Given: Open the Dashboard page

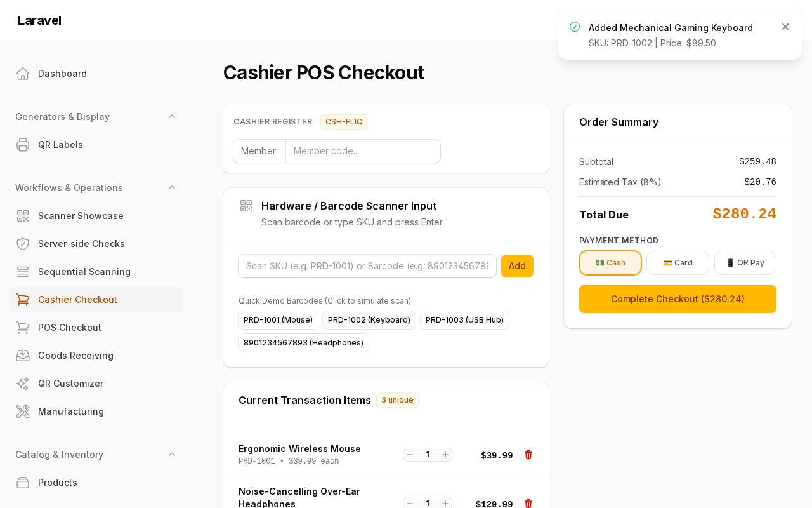Looking at the screenshot, I should [96, 74].
